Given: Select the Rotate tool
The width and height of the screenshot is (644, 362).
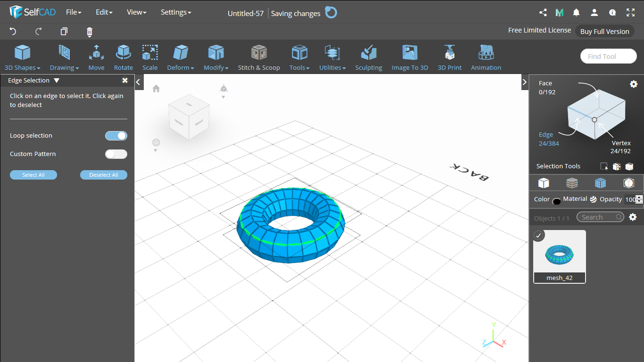Looking at the screenshot, I should pyautogui.click(x=124, y=58).
